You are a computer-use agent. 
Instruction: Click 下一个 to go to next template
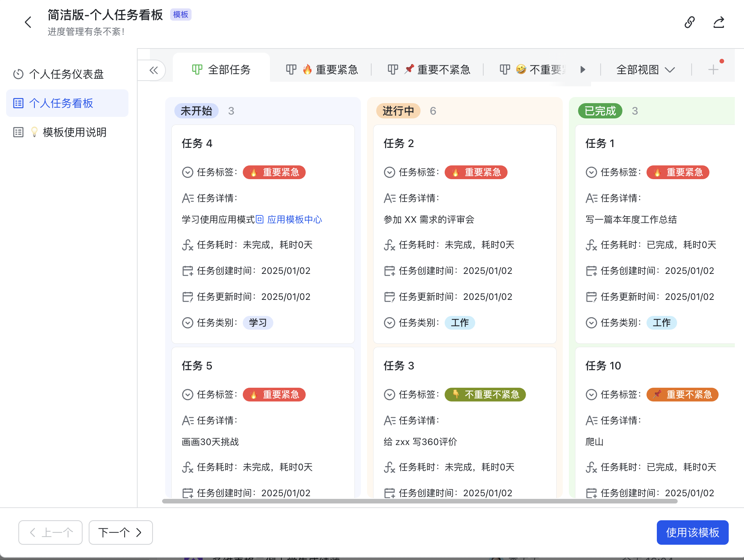pyautogui.click(x=120, y=532)
